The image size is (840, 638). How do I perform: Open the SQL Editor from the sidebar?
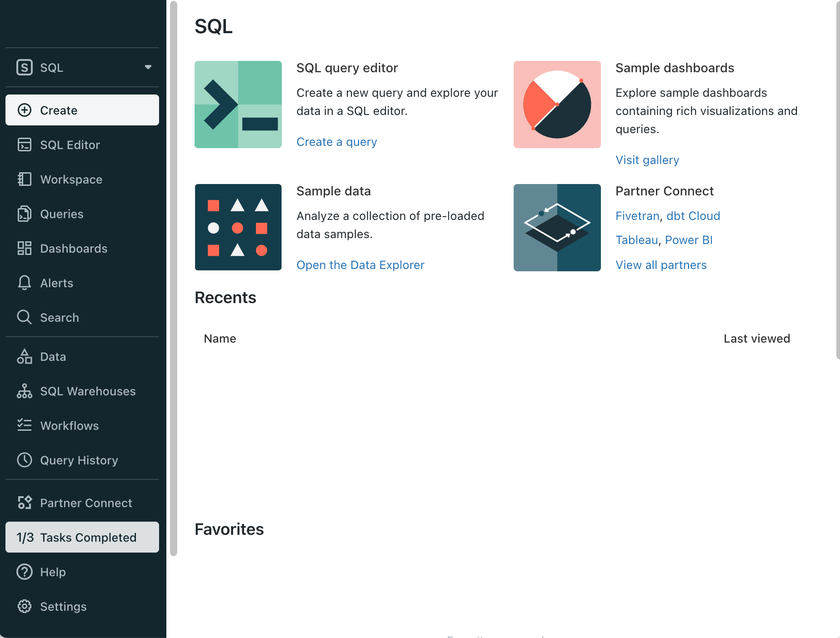tap(70, 145)
